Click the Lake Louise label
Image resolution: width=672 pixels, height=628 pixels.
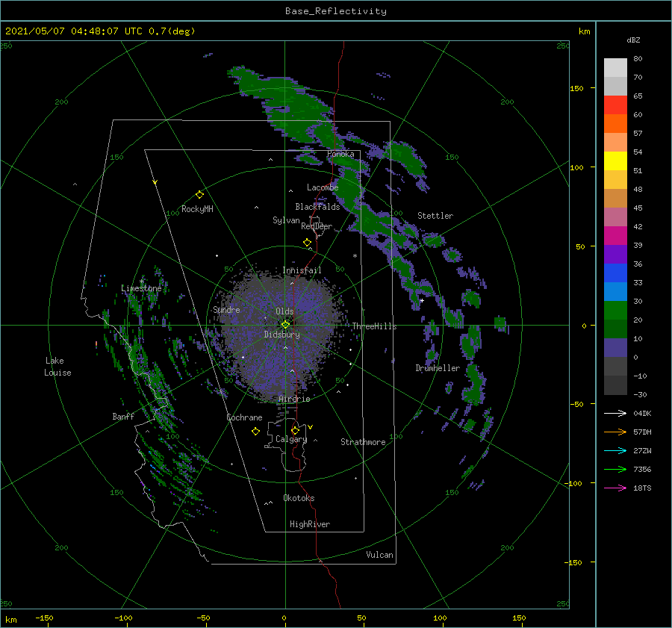(57, 367)
